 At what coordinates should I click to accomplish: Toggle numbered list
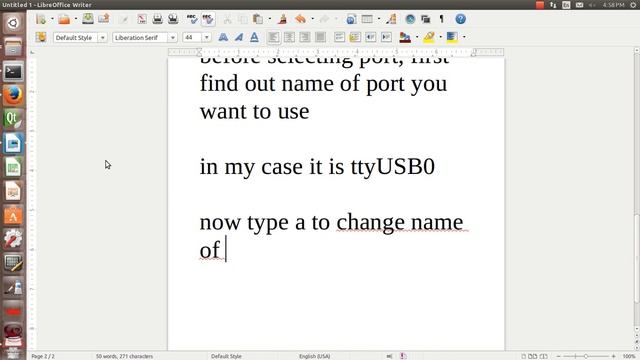339,38
